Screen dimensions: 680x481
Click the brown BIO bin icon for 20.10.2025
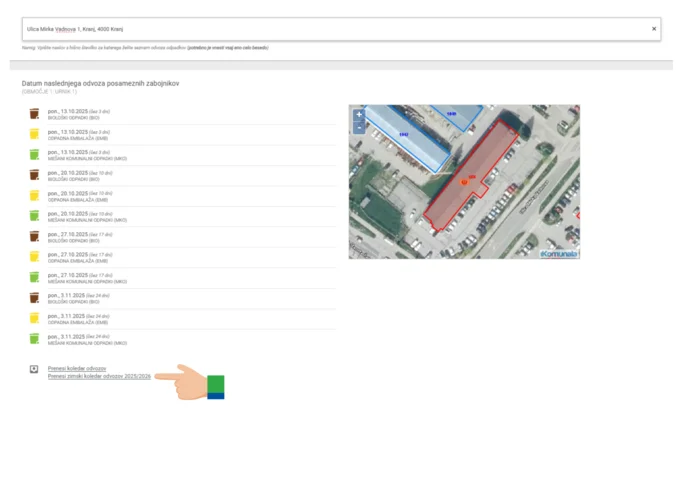click(x=34, y=174)
